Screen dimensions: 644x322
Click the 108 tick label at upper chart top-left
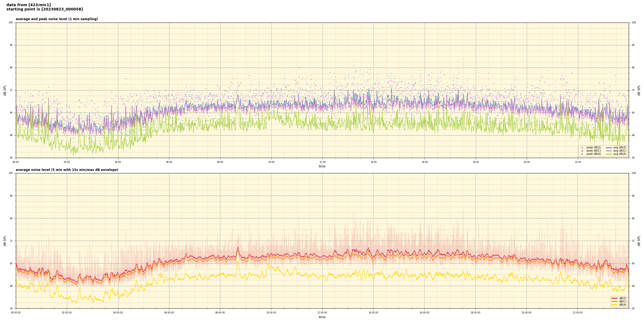tap(11, 23)
